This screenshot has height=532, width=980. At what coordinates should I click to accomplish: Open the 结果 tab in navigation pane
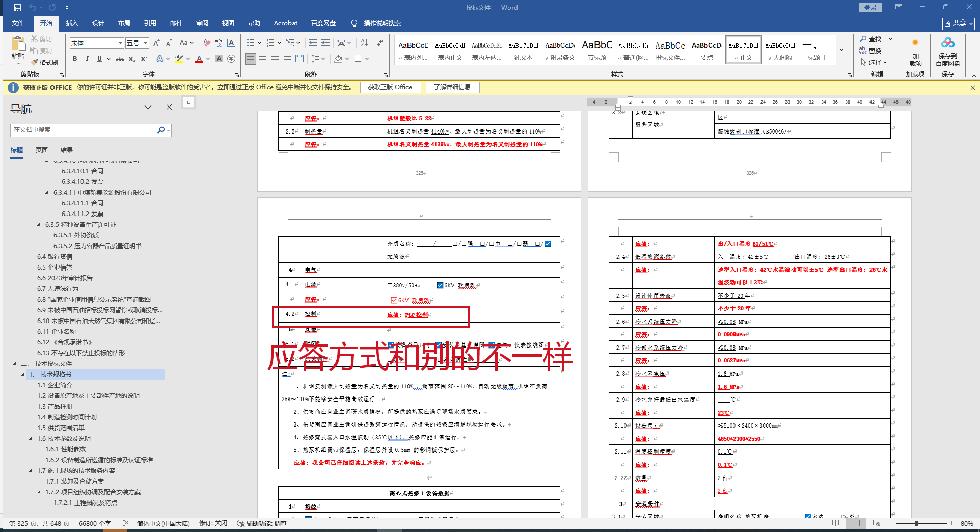tap(67, 150)
